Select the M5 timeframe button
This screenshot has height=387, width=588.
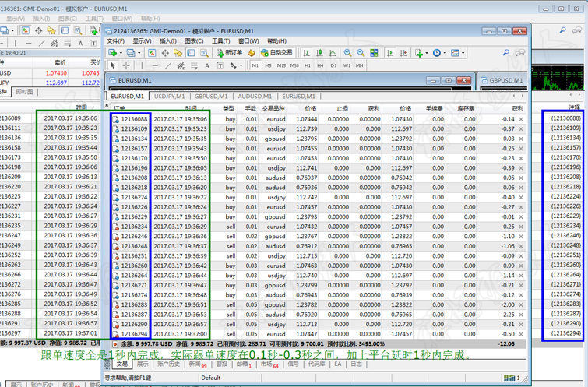[268, 65]
